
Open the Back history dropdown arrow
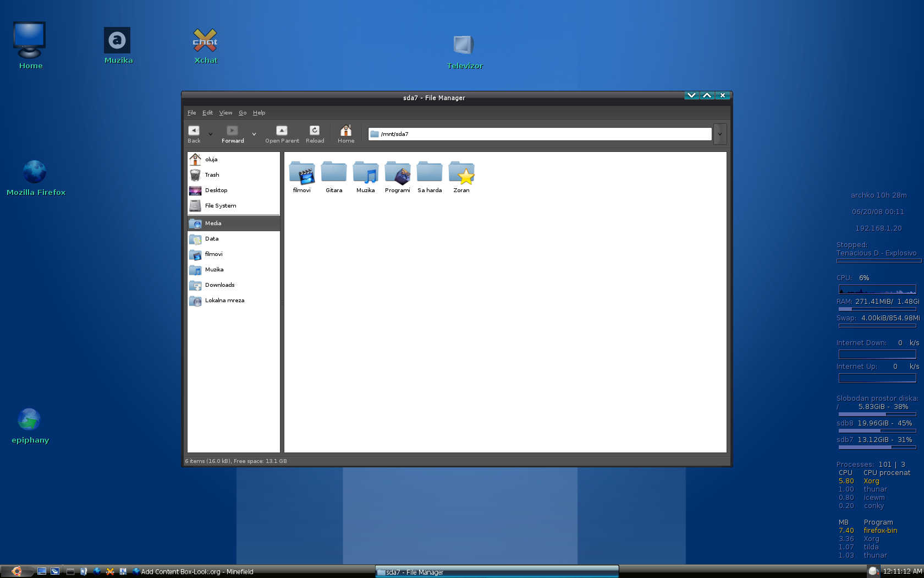coord(211,134)
